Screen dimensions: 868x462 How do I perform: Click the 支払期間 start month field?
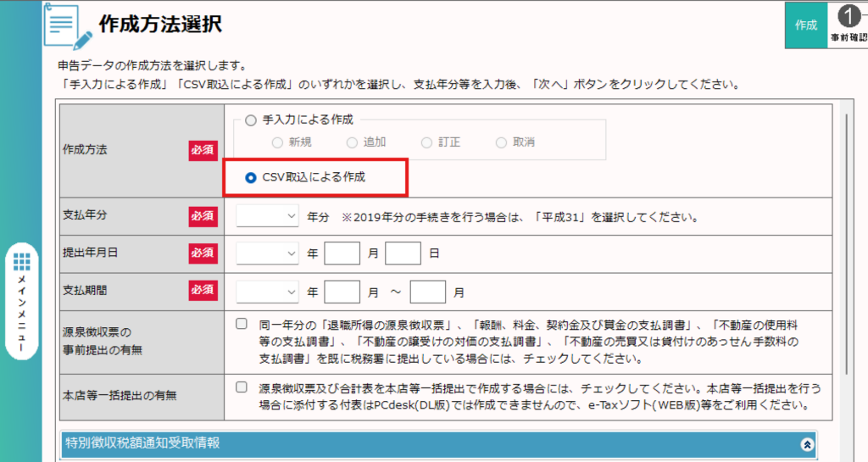click(342, 292)
